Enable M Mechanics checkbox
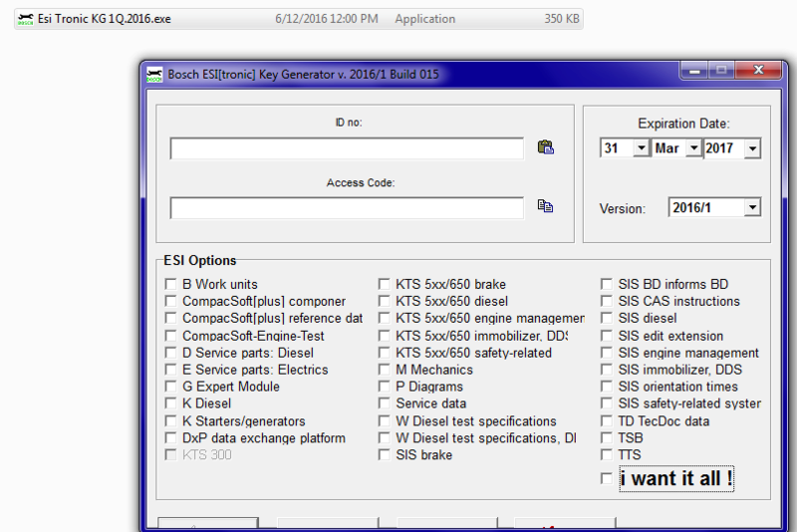 385,370
